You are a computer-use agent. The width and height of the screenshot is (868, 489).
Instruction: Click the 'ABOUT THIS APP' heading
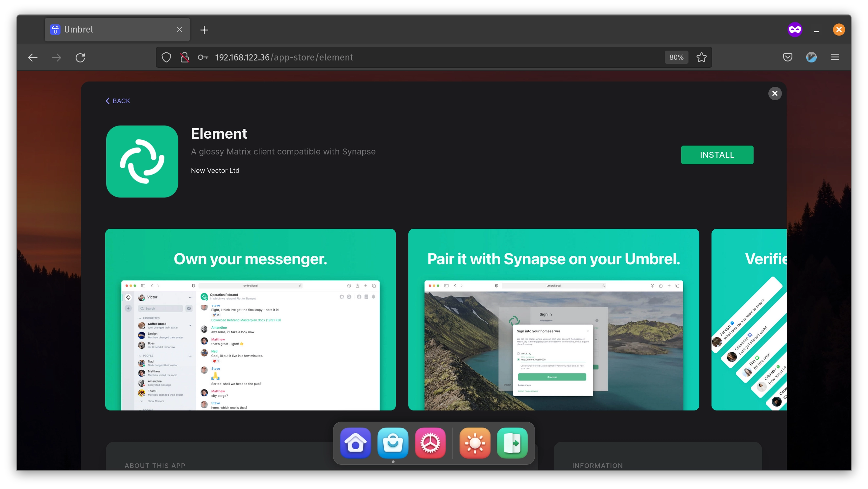[x=155, y=465]
